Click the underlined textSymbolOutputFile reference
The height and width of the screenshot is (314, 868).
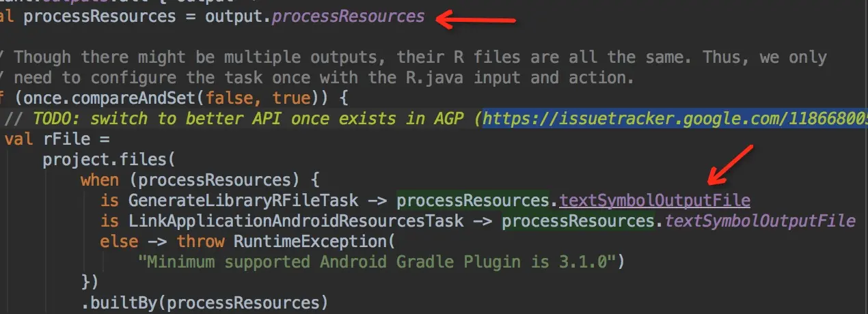point(654,201)
